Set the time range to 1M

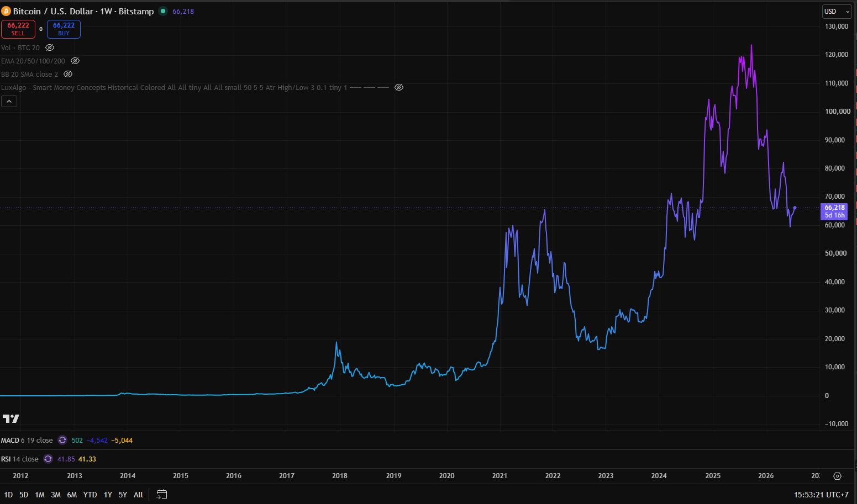(40, 495)
